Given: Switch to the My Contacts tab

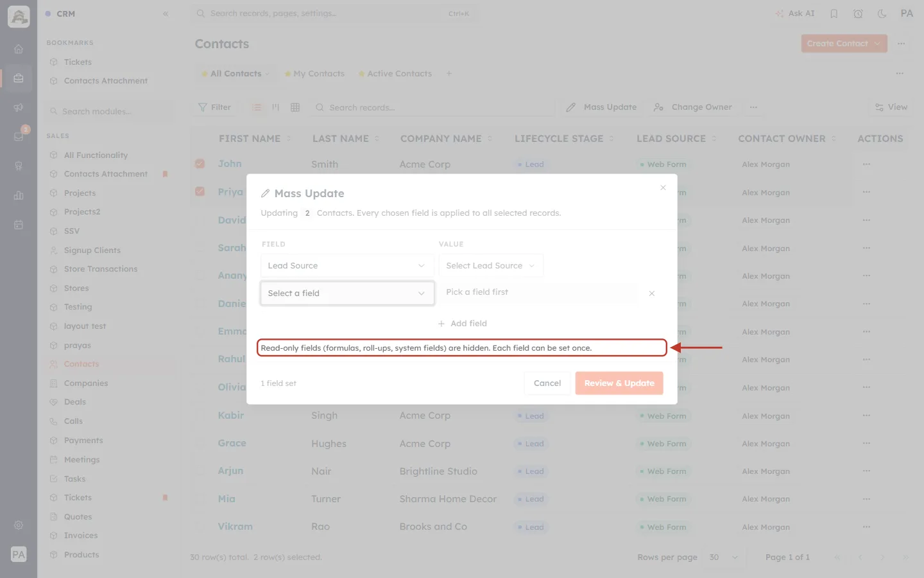Looking at the screenshot, I should [314, 74].
